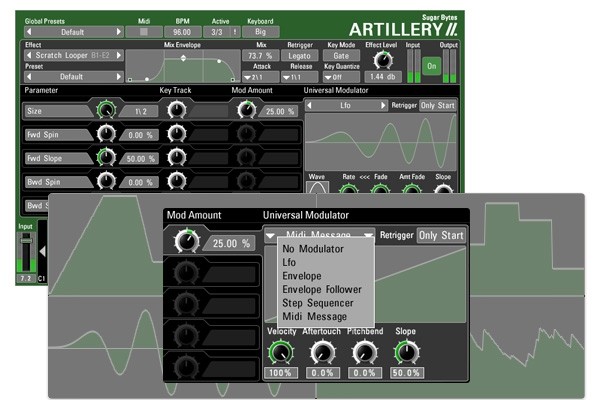Click the Mix Envelope release curve point
Viewport: 600px width, 400px height.
click(219, 61)
